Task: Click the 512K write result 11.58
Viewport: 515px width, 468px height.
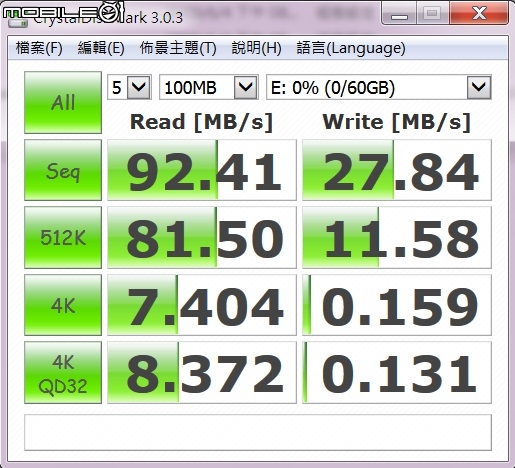Action: (x=397, y=237)
